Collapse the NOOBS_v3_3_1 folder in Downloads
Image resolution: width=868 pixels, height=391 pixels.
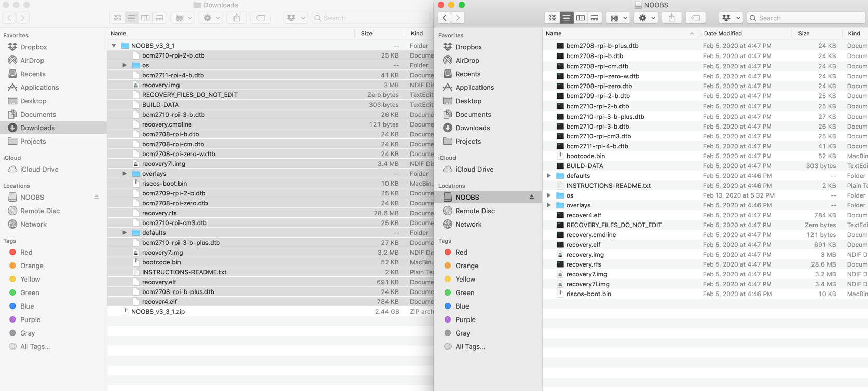[114, 46]
